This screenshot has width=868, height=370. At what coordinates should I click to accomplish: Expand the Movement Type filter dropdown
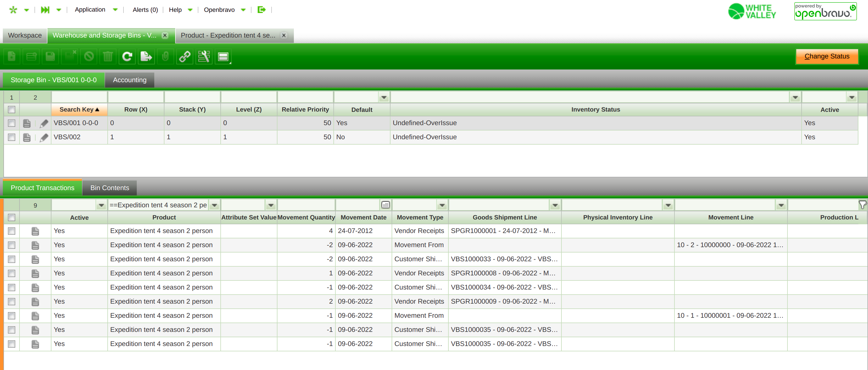pos(442,205)
